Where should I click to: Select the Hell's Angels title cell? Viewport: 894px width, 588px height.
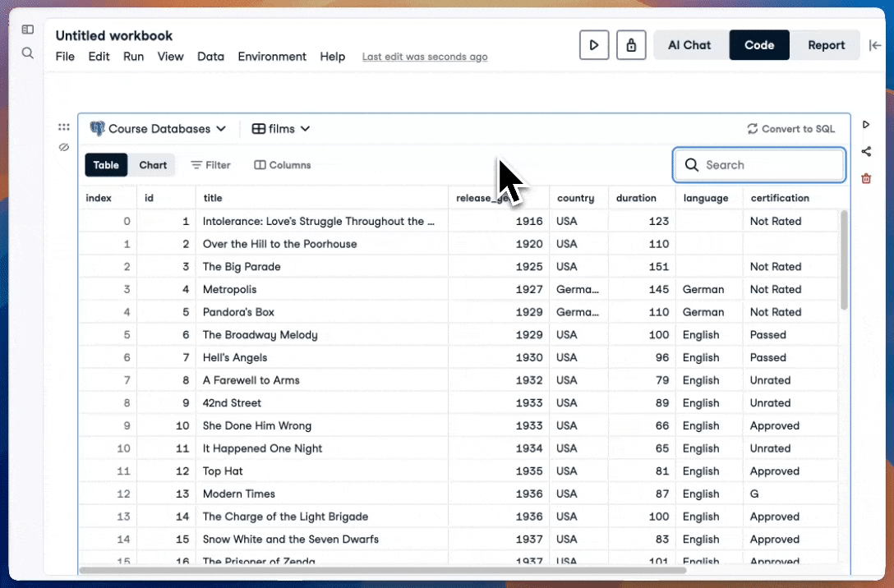click(321, 358)
